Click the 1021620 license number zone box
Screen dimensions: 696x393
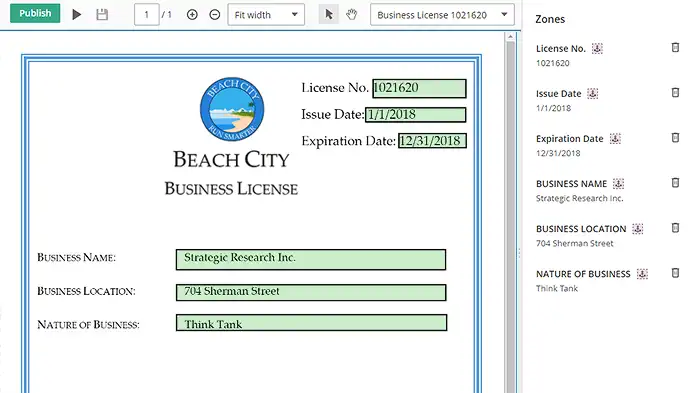419,88
